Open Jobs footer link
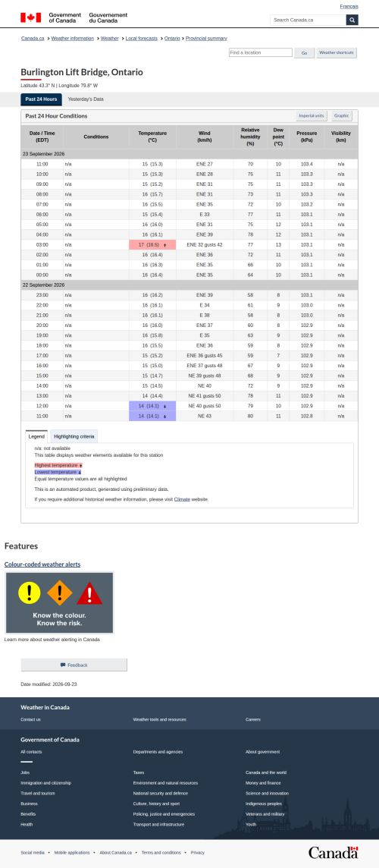Screen dimensions: 379x868 pos(25,772)
